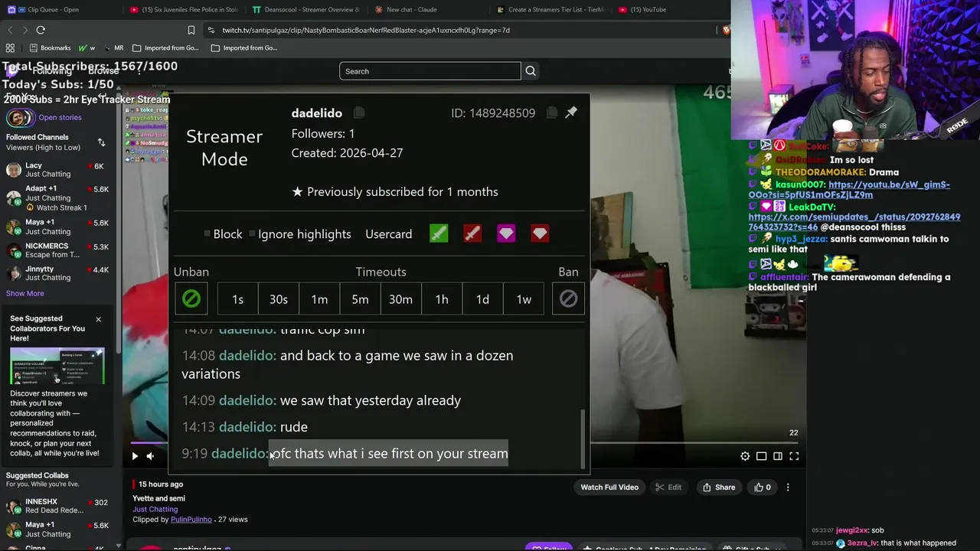Sort followed channels with the sort arrows
The height and width of the screenshot is (551, 980).
(x=101, y=142)
